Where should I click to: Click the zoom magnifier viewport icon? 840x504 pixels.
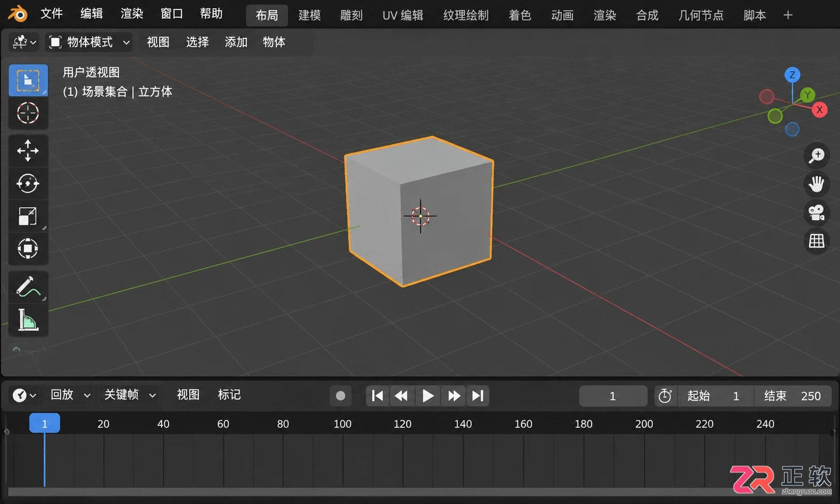pos(817,155)
